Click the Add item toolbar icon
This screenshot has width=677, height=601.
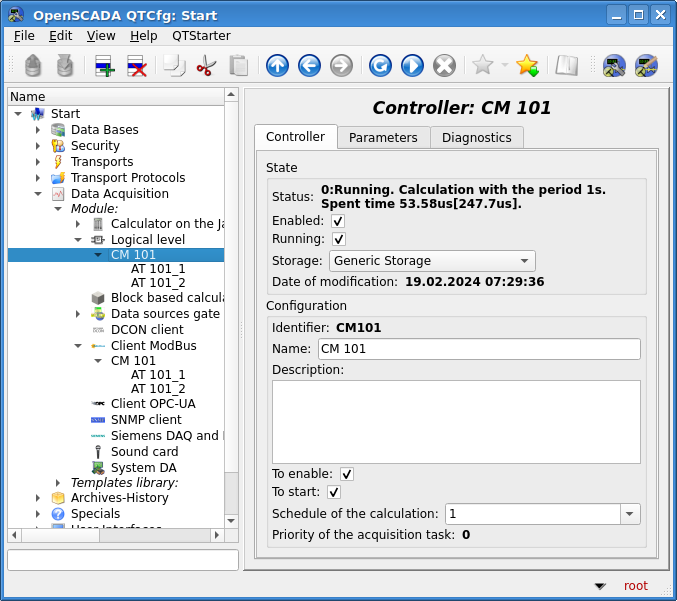(104, 66)
